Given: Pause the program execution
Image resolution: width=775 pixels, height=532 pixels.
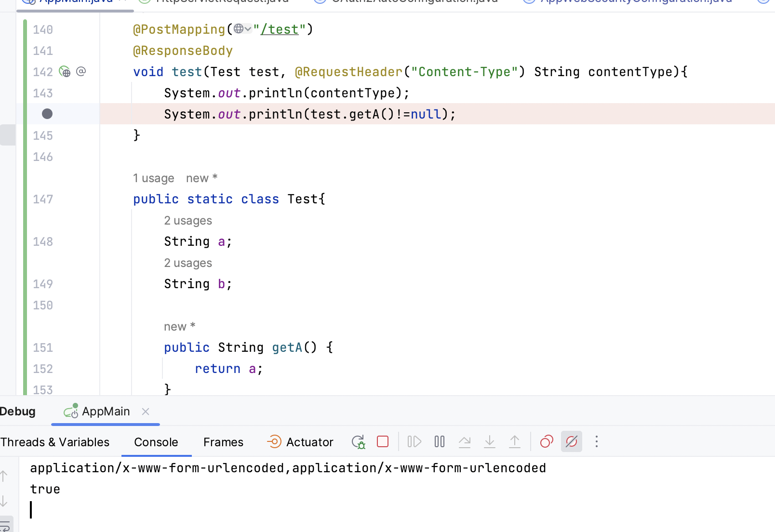Looking at the screenshot, I should [x=440, y=441].
